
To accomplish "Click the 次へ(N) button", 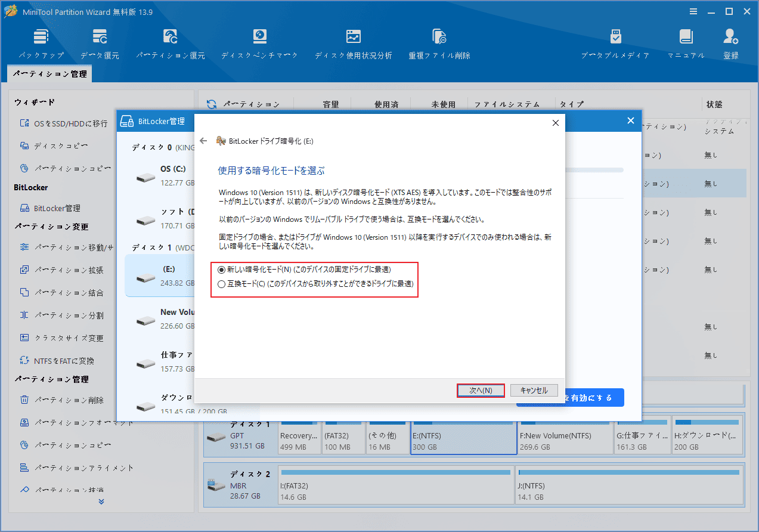I will (x=481, y=391).
